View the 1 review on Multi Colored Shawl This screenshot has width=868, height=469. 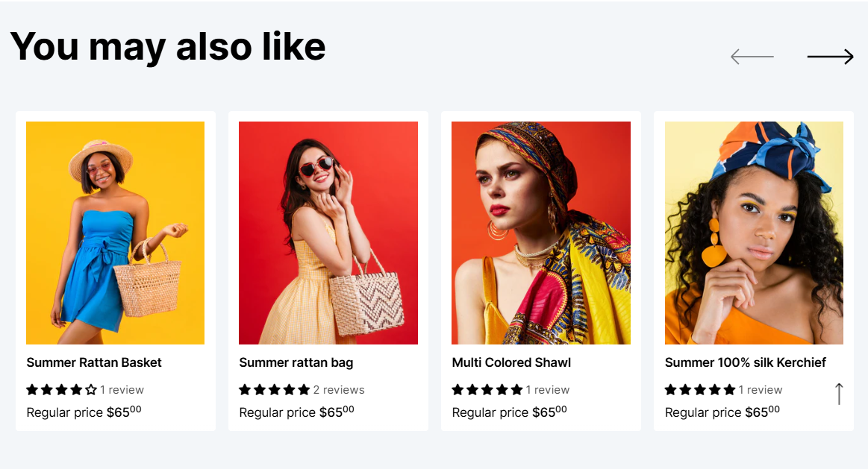(548, 390)
